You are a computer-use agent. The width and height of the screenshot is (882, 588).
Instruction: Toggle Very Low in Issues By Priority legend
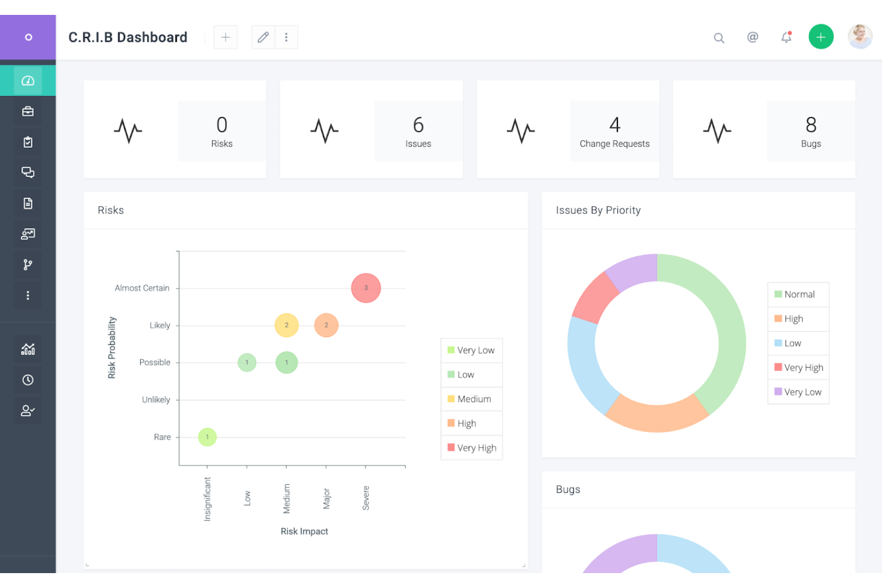point(798,392)
